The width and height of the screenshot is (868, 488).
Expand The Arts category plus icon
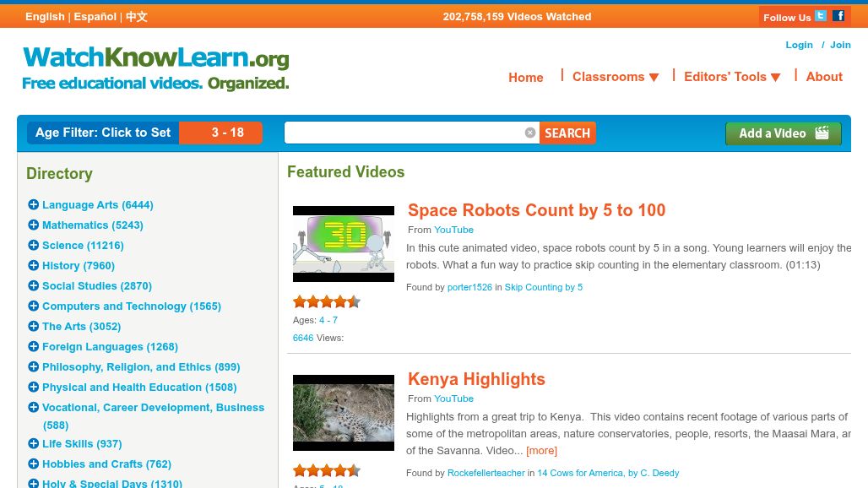pos(33,327)
